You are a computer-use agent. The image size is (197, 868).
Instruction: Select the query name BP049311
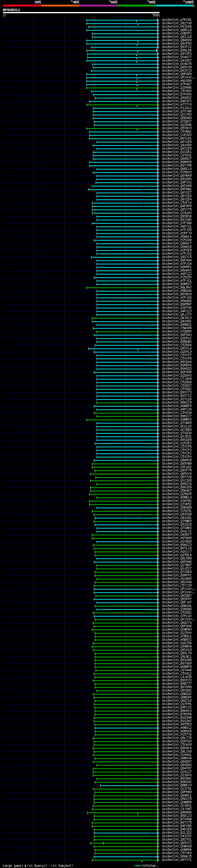tap(11, 10)
